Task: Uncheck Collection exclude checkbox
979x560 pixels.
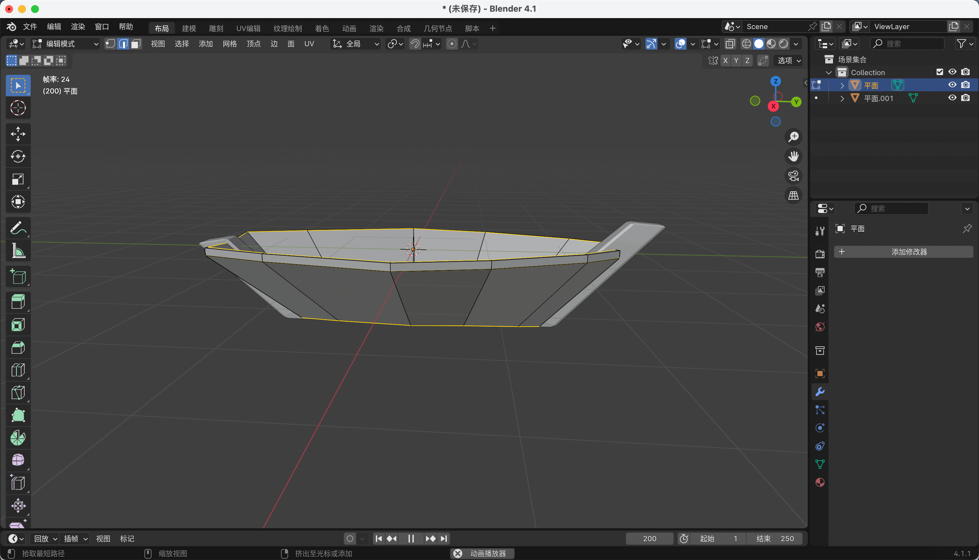Action: tap(940, 72)
